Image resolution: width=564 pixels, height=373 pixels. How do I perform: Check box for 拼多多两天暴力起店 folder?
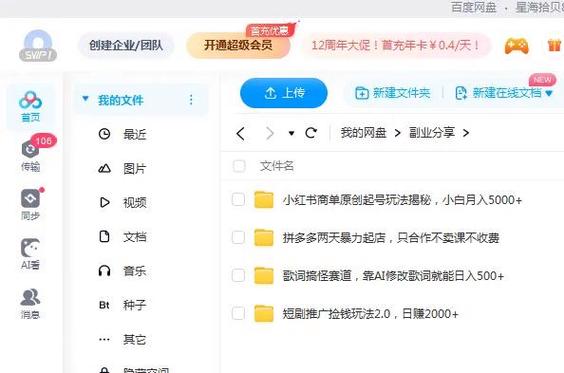[238, 237]
